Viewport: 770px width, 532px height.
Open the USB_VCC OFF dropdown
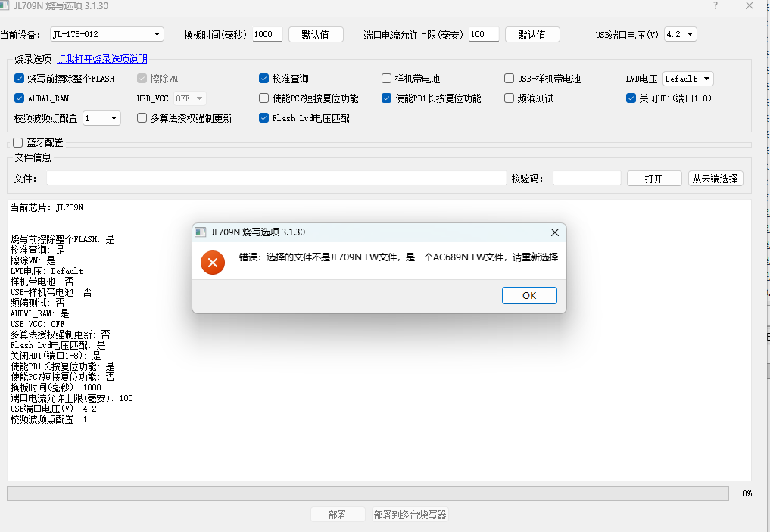[189, 98]
